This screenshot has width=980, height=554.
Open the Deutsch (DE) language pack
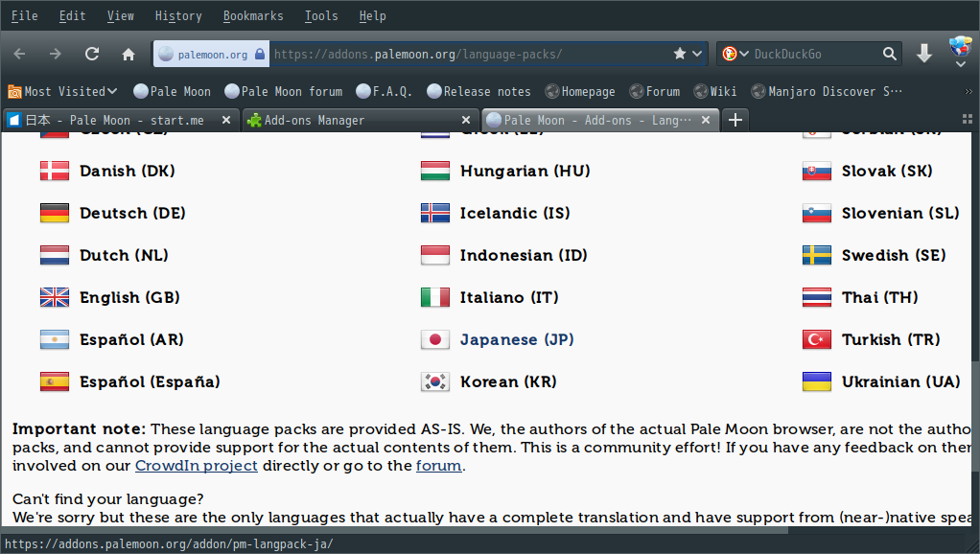point(132,213)
